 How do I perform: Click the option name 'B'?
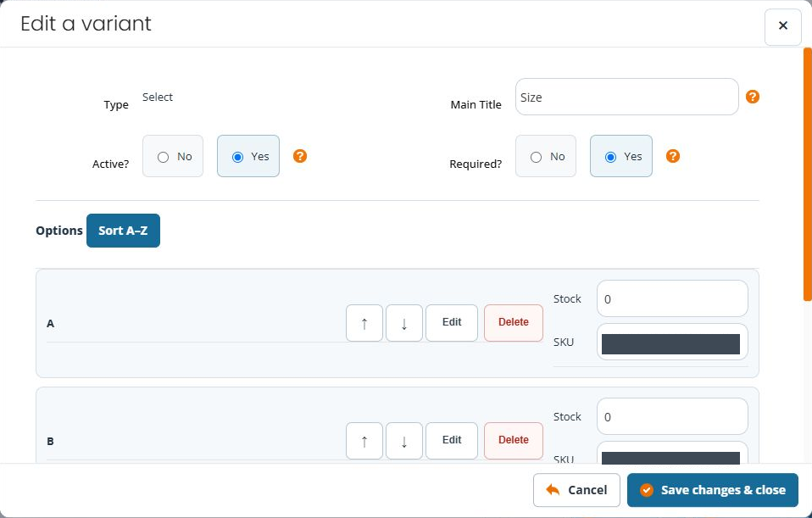[50, 442]
